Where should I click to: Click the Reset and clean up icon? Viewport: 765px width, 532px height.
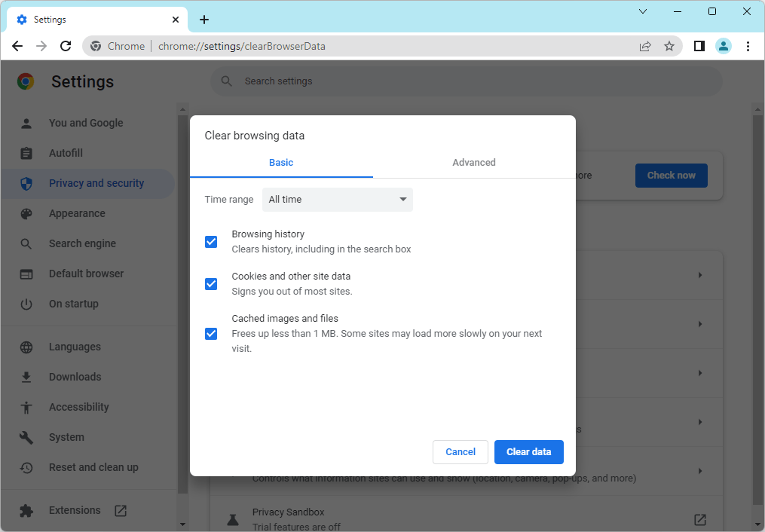[26, 468]
